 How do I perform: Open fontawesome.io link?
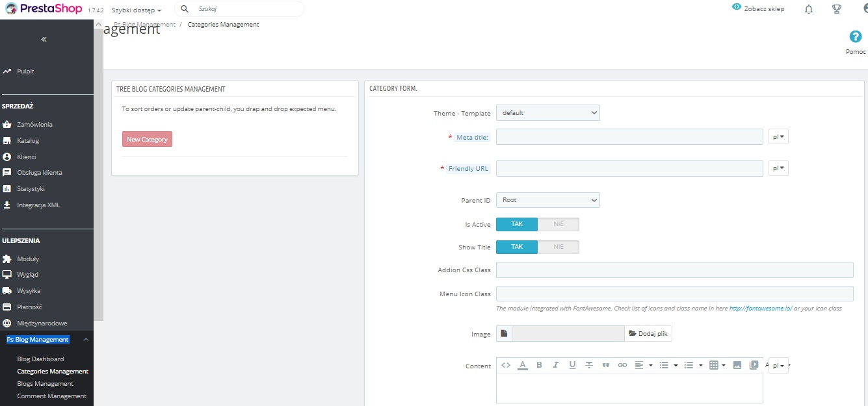coord(761,309)
